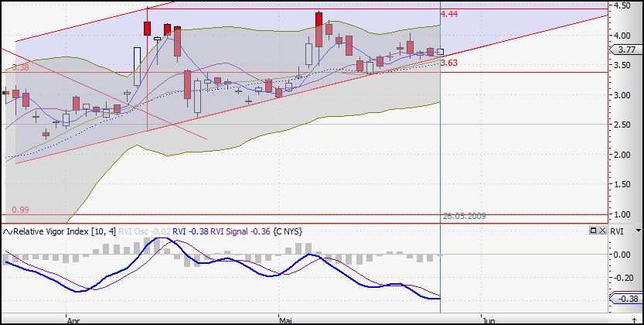Click the 'Apr' label on time axis
Viewport: 644px width, 325px height.
tap(73, 320)
